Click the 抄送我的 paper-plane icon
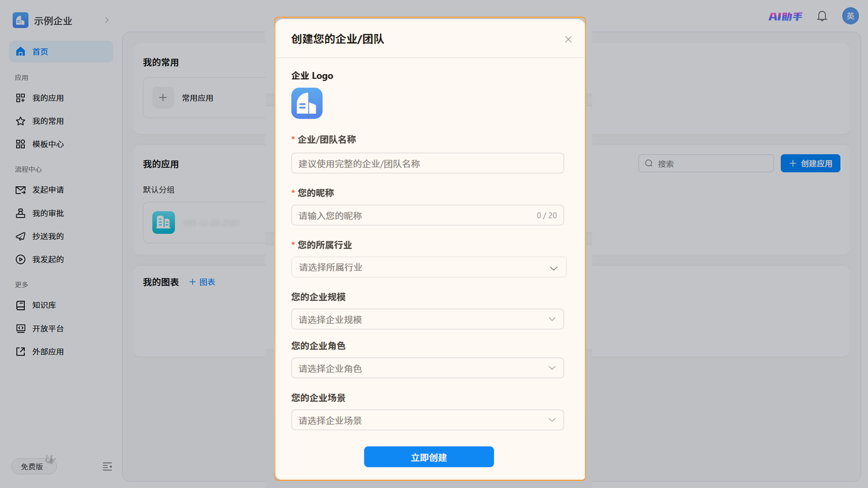The height and width of the screenshot is (488, 868). click(21, 236)
